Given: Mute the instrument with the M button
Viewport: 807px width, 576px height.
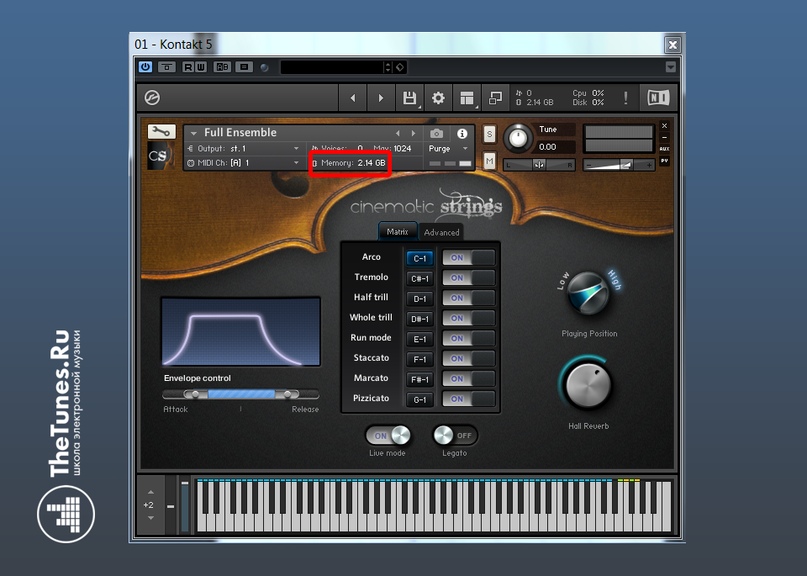Looking at the screenshot, I should tap(489, 161).
